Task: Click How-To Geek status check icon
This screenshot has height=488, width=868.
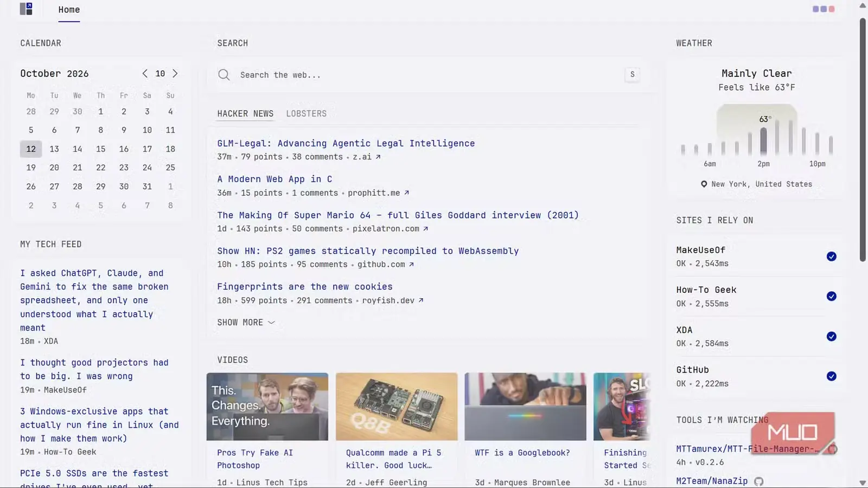Action: (x=831, y=296)
